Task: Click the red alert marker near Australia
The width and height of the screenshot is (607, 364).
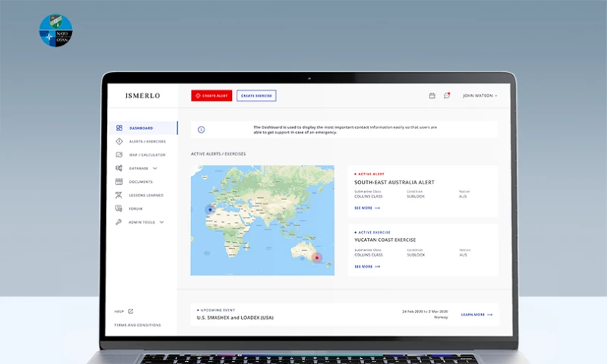Action: [x=317, y=258]
